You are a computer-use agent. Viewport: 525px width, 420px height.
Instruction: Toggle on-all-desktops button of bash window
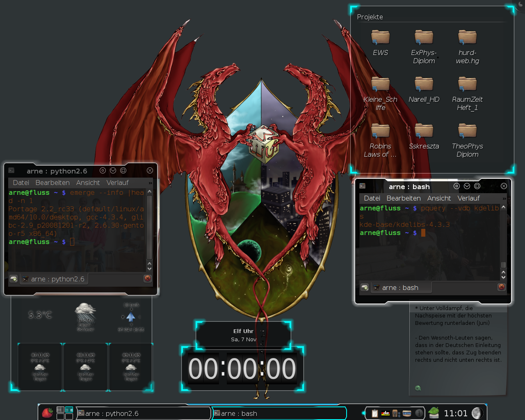click(x=457, y=186)
